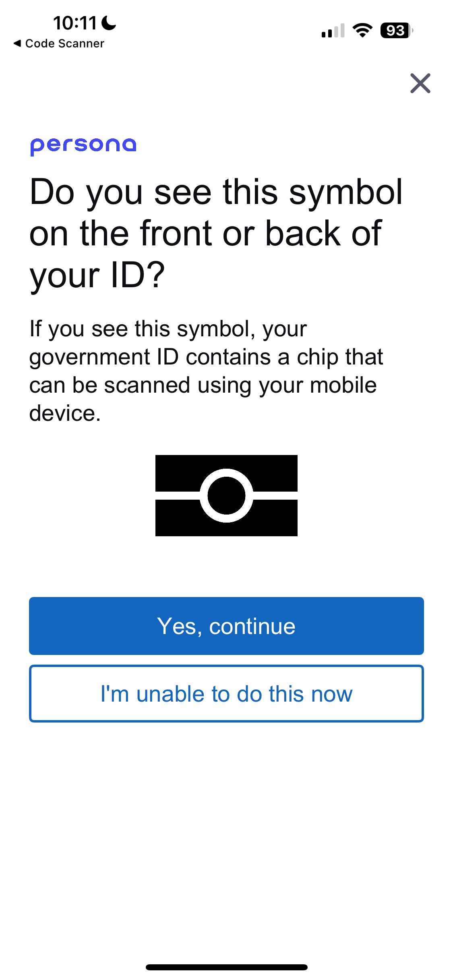The image size is (453, 980).
Task: Tap the ID chip symbol image
Action: pyautogui.click(x=226, y=496)
